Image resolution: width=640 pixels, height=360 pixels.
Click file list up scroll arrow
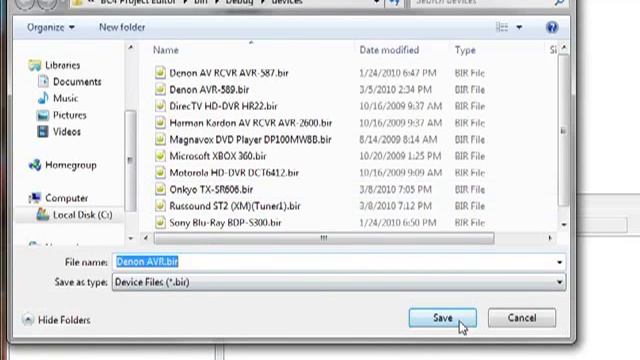pyautogui.click(x=564, y=48)
